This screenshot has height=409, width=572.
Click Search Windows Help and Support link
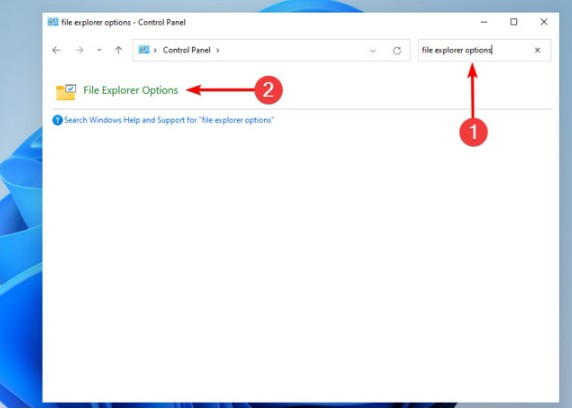(x=169, y=120)
